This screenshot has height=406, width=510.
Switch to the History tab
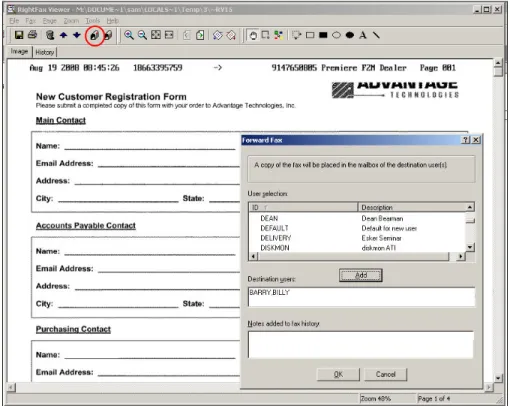[x=45, y=52]
